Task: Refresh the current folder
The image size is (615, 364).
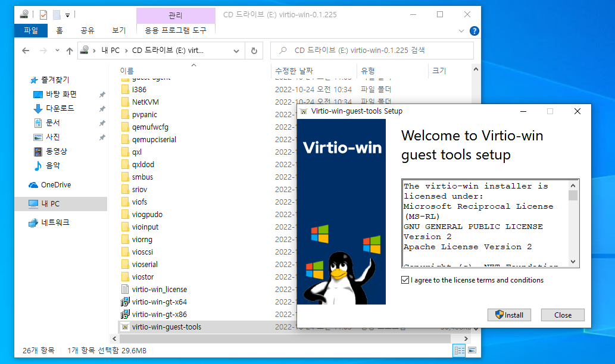Action: tap(254, 51)
